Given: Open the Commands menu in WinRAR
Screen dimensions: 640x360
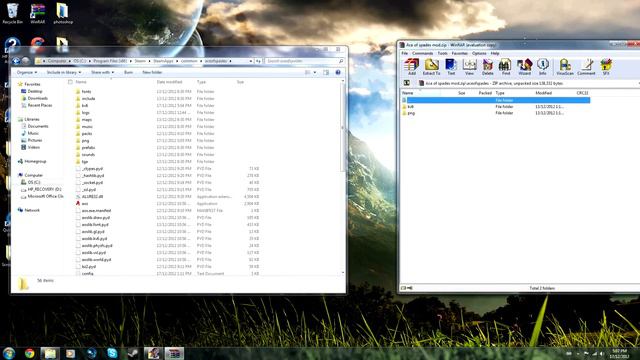Looking at the screenshot, I should coord(422,53).
